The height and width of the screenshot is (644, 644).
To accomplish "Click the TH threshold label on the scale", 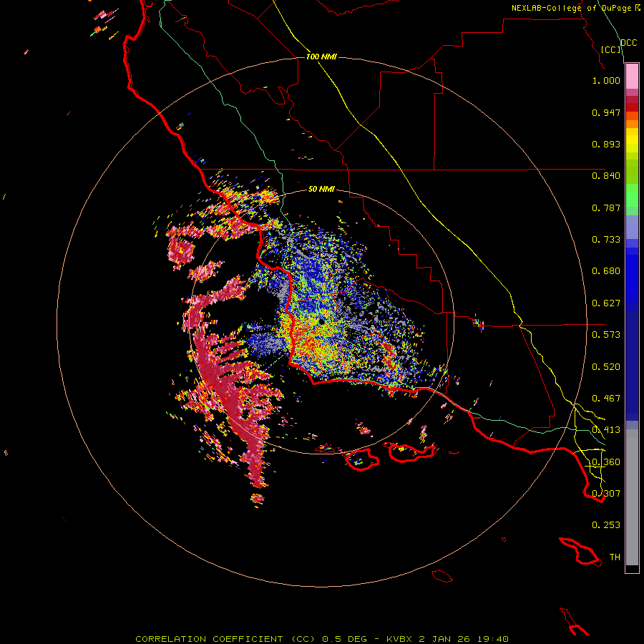I will pyautogui.click(x=615, y=557).
